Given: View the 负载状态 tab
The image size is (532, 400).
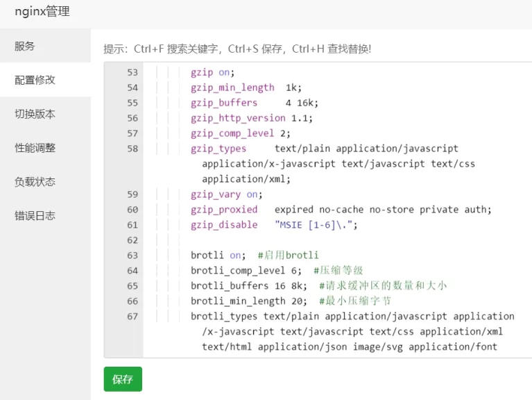Looking at the screenshot, I should pos(35,182).
